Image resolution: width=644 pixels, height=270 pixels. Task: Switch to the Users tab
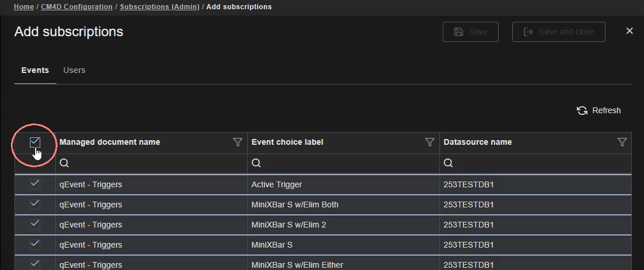[74, 70]
